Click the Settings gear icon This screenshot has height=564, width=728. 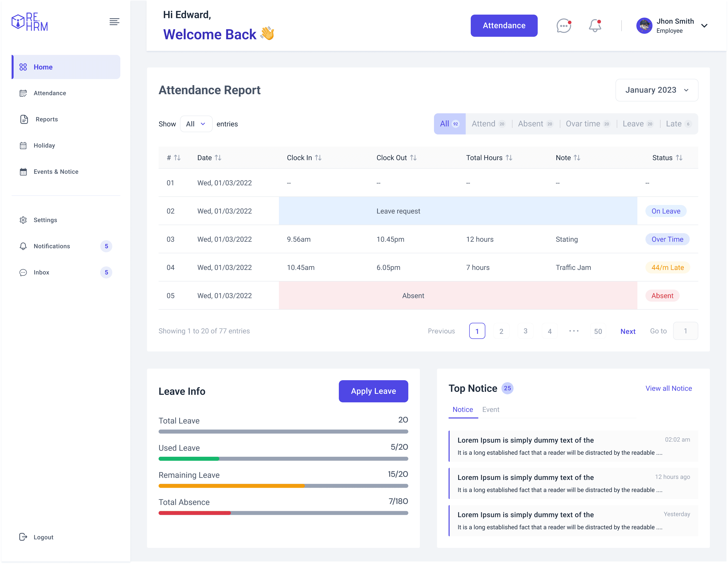click(x=23, y=220)
